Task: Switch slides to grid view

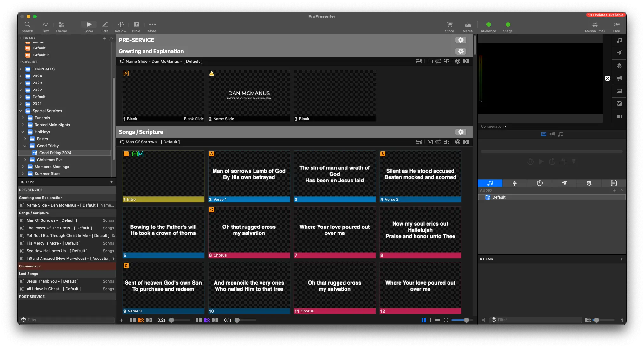Action: [x=423, y=320]
